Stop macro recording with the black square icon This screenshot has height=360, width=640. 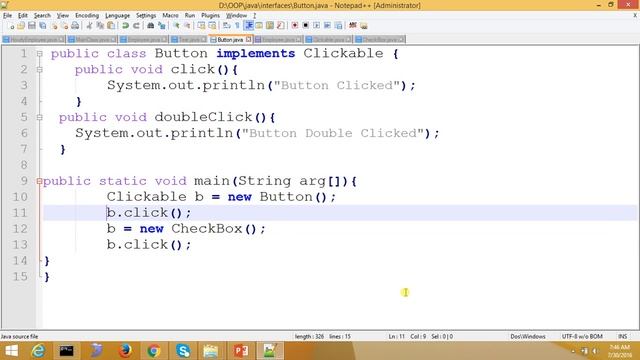(305, 25)
